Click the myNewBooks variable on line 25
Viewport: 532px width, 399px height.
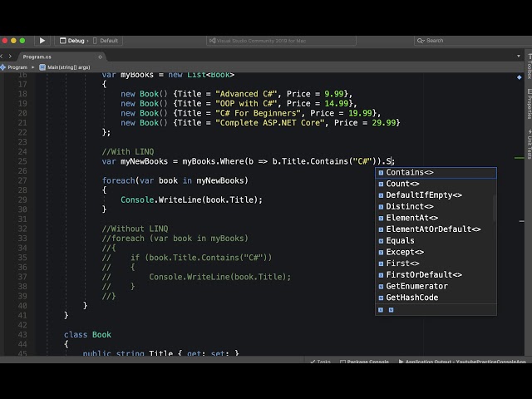pyautogui.click(x=144, y=161)
